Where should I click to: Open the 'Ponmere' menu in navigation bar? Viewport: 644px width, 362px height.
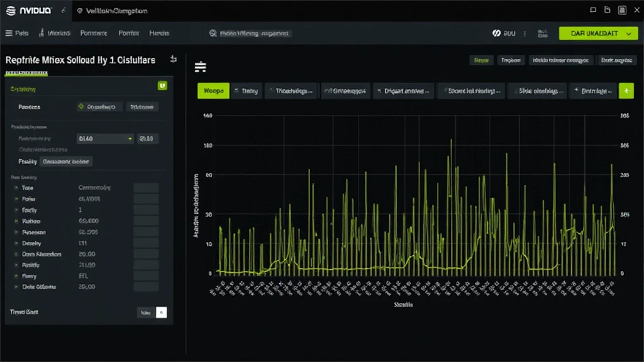[94, 33]
